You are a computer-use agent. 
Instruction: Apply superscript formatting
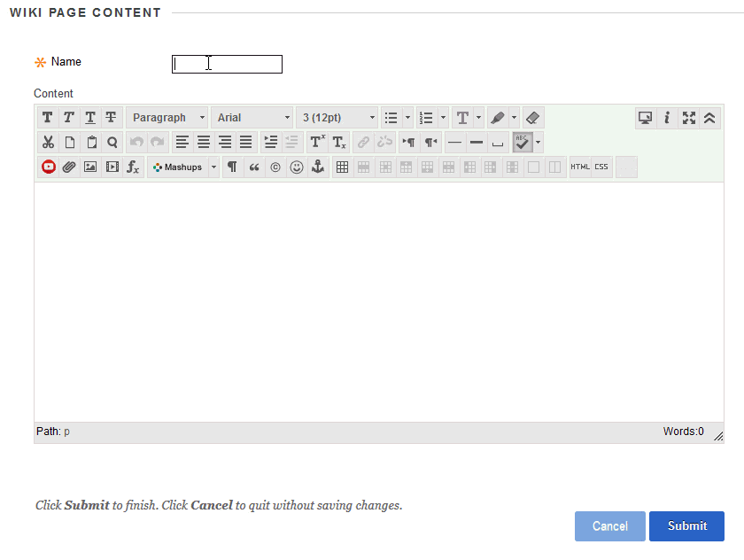(x=317, y=142)
